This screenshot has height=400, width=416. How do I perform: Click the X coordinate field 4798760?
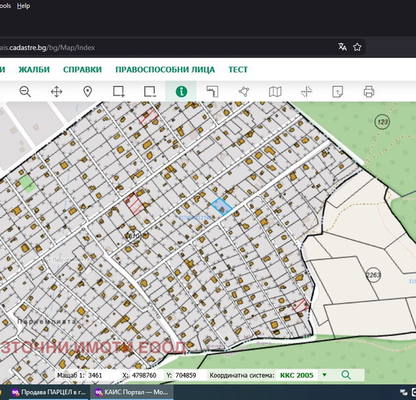click(x=144, y=375)
